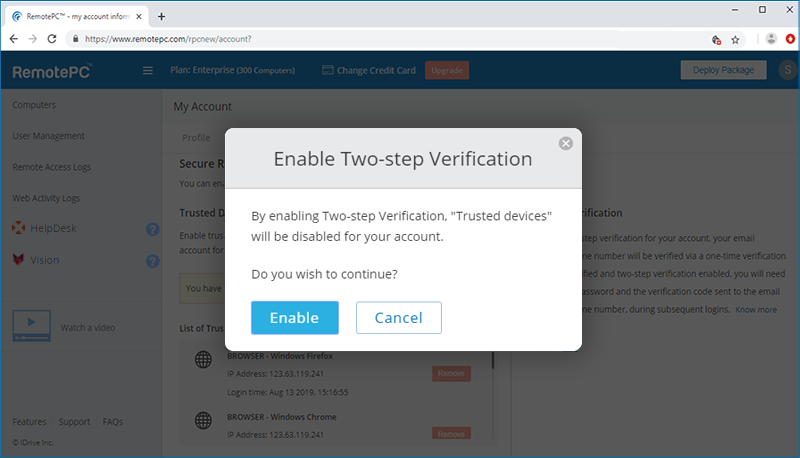Click the Enable button in dialog
This screenshot has height=458, width=800.
(295, 318)
